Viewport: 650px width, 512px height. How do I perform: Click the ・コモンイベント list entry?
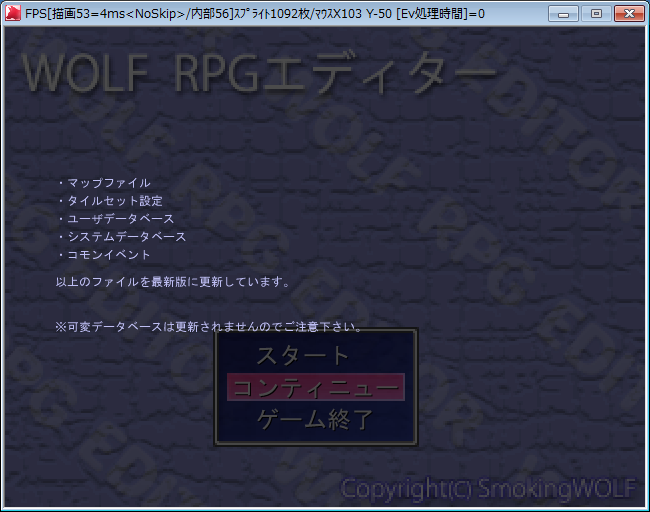tap(104, 254)
